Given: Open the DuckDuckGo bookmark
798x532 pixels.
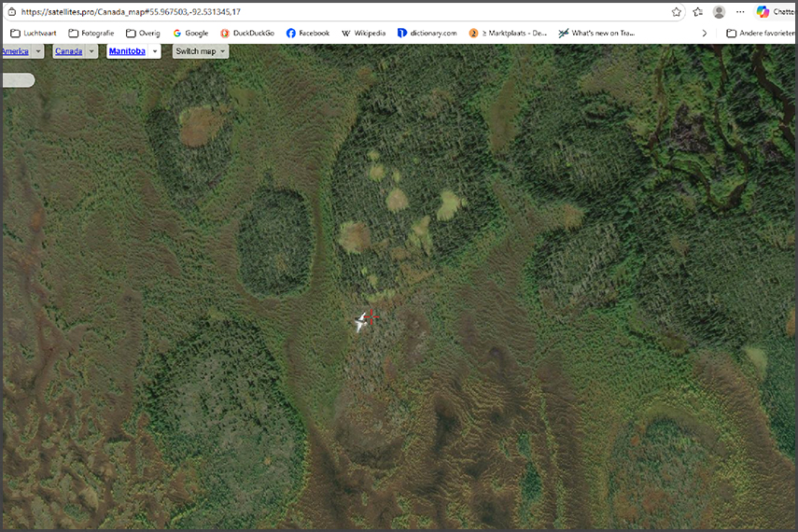Looking at the screenshot, I should pyautogui.click(x=247, y=33).
